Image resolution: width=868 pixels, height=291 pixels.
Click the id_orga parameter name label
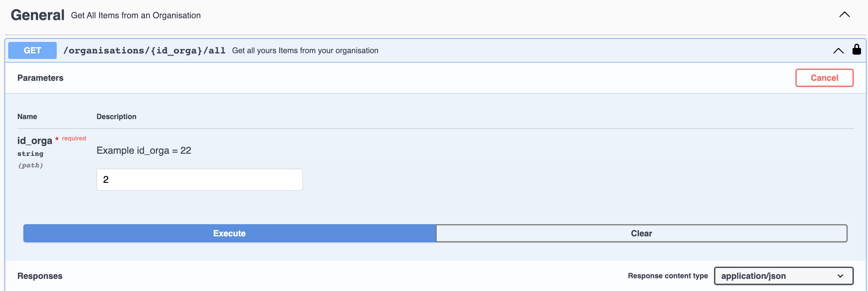pyautogui.click(x=35, y=141)
